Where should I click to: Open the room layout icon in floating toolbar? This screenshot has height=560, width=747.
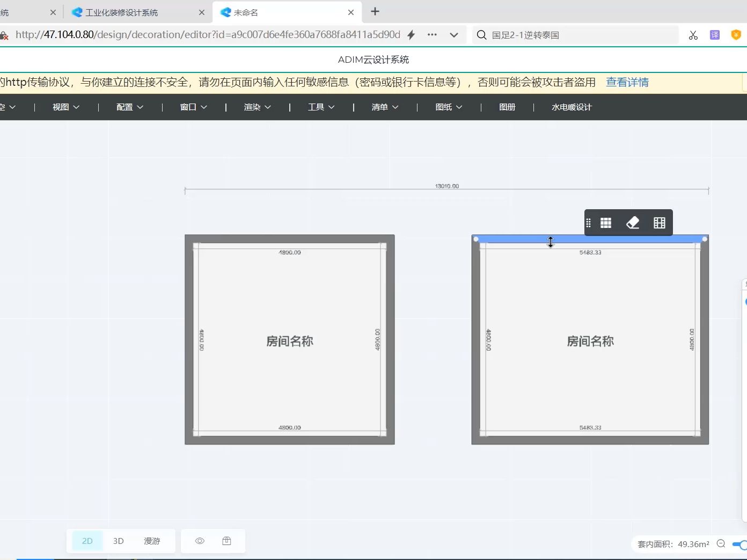[659, 222]
